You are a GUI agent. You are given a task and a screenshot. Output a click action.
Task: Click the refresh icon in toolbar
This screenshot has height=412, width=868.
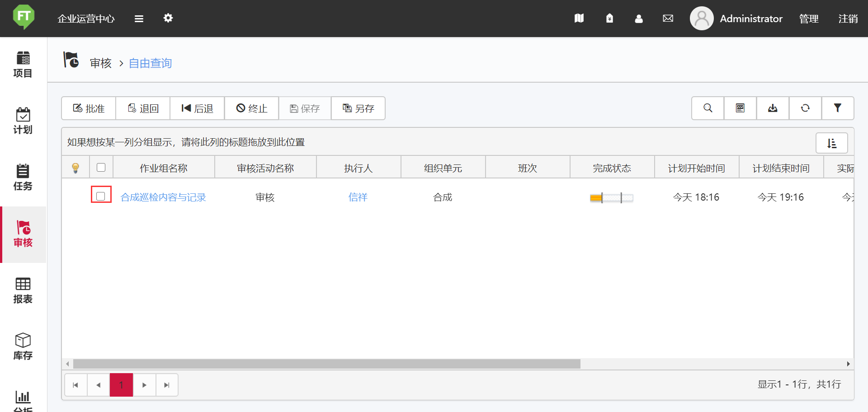[805, 108]
